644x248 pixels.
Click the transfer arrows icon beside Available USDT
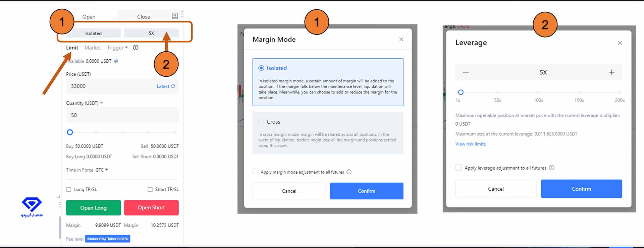[116, 61]
